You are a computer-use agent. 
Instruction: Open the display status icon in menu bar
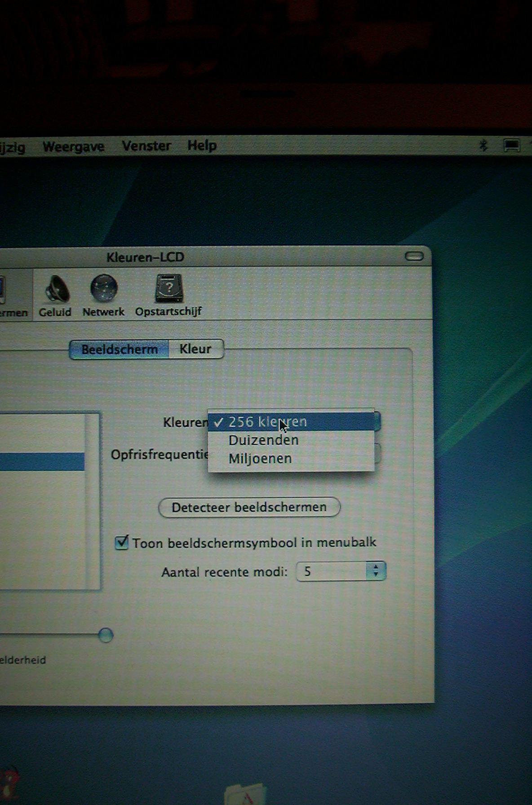coord(511,146)
